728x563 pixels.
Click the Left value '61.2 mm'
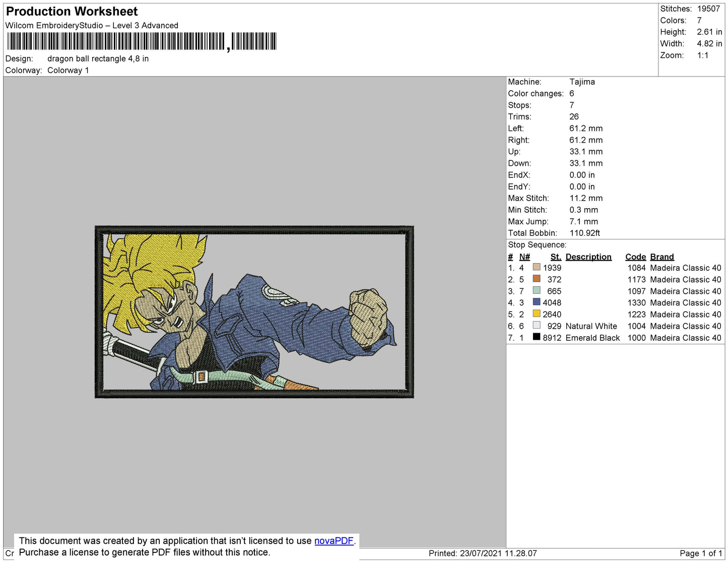pos(586,129)
